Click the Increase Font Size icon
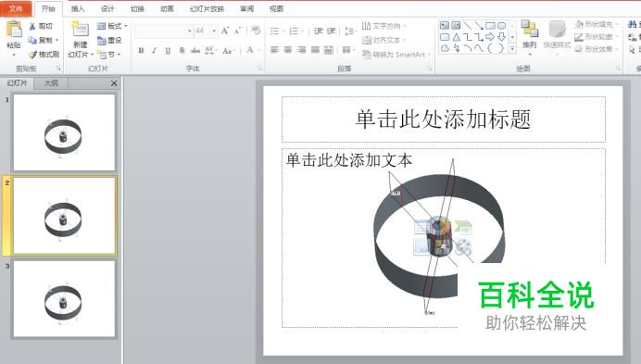Image resolution: width=641 pixels, height=364 pixels. (x=225, y=31)
